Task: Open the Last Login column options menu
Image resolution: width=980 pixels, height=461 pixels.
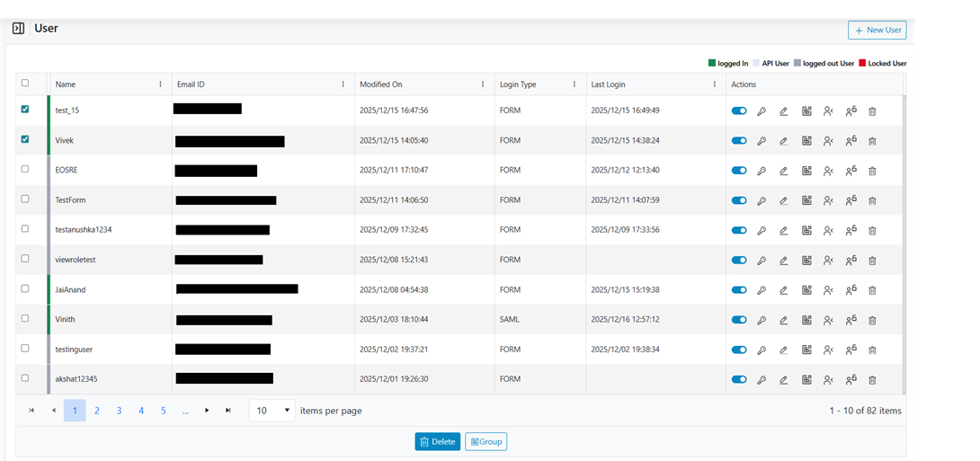Action: [x=715, y=84]
